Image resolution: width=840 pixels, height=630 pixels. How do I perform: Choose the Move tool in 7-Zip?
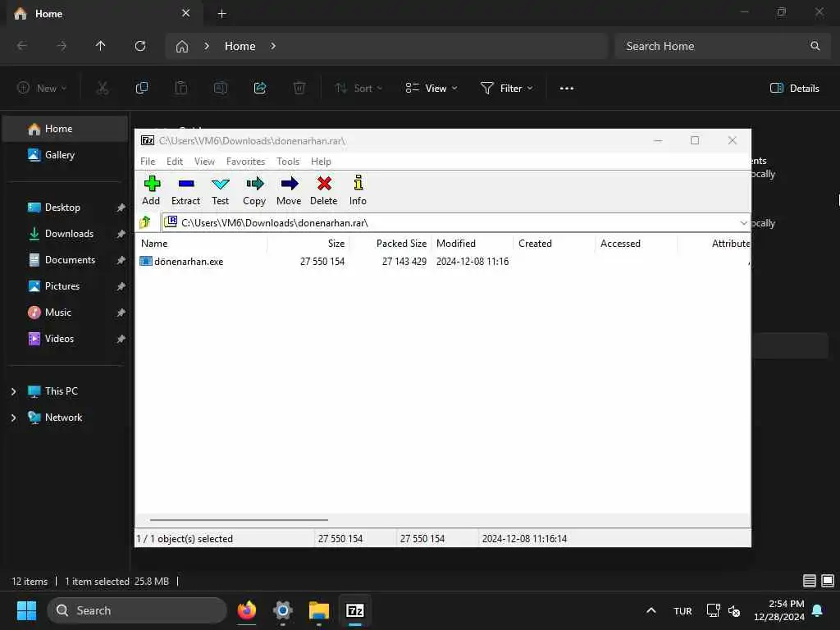(x=289, y=190)
